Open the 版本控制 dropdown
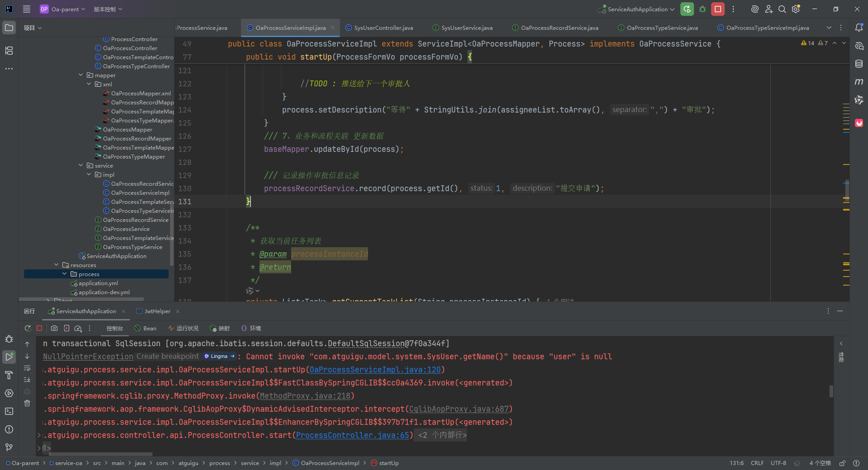The image size is (868, 470). 108,9
